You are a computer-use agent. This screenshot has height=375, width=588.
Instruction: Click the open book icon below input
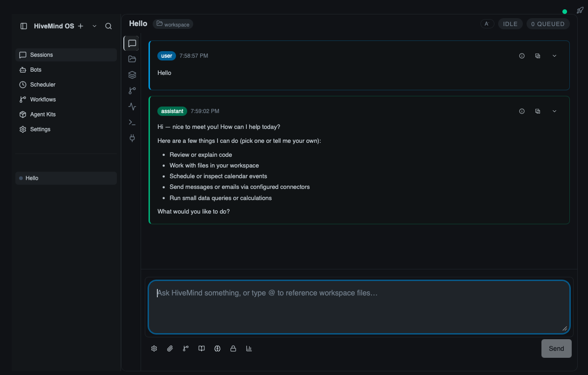click(x=202, y=348)
